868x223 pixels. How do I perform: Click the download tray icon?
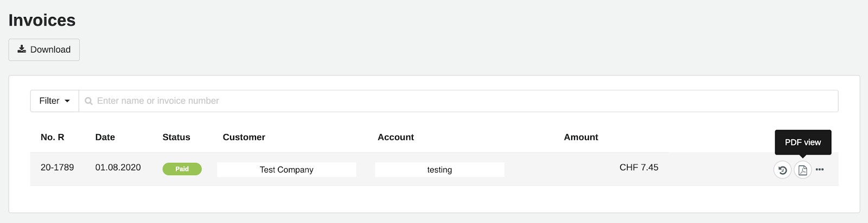22,49
